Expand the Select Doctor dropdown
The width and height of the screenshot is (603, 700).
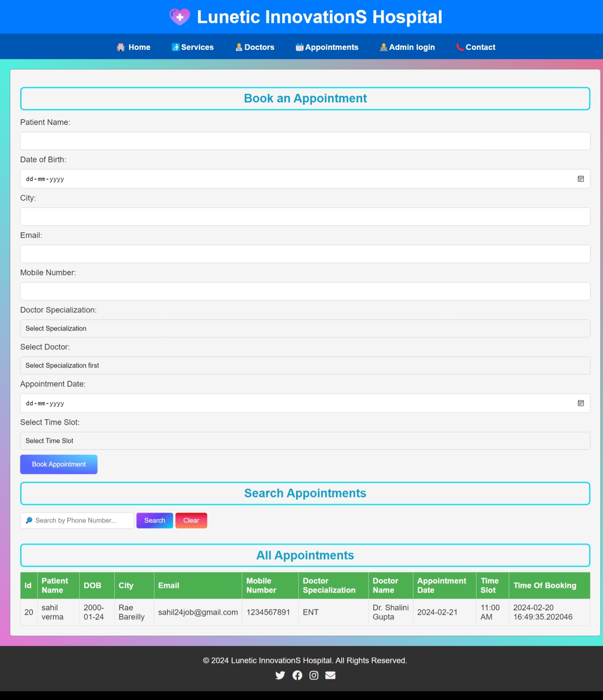click(x=305, y=365)
